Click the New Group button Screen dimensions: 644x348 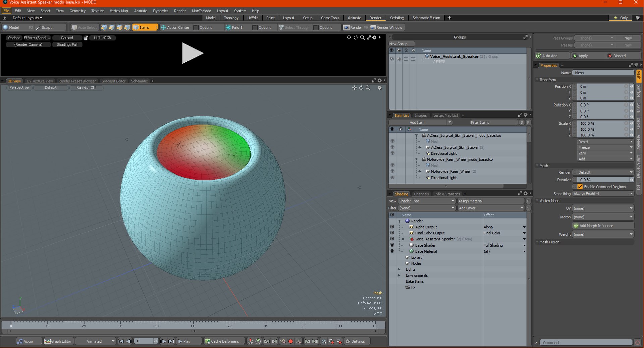(x=401, y=44)
